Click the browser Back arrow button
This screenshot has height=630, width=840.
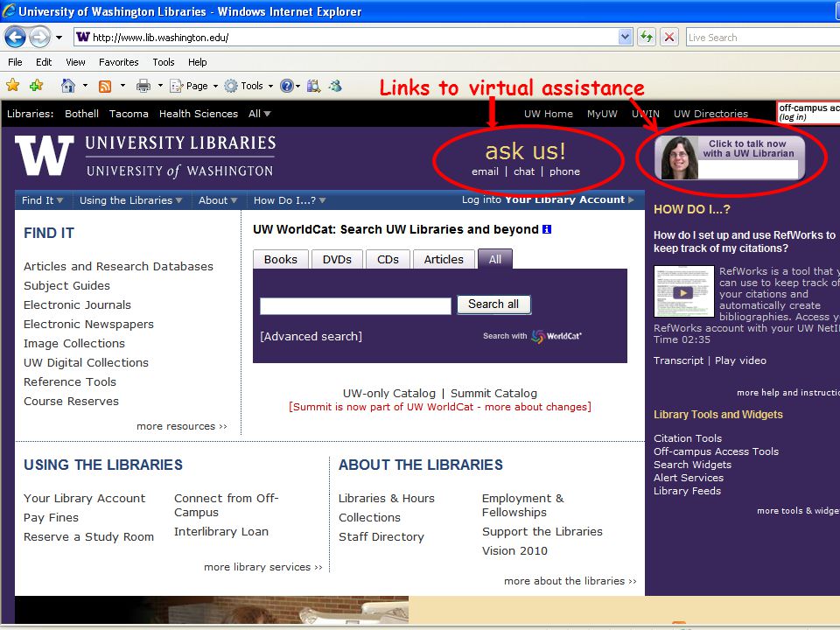coord(16,37)
